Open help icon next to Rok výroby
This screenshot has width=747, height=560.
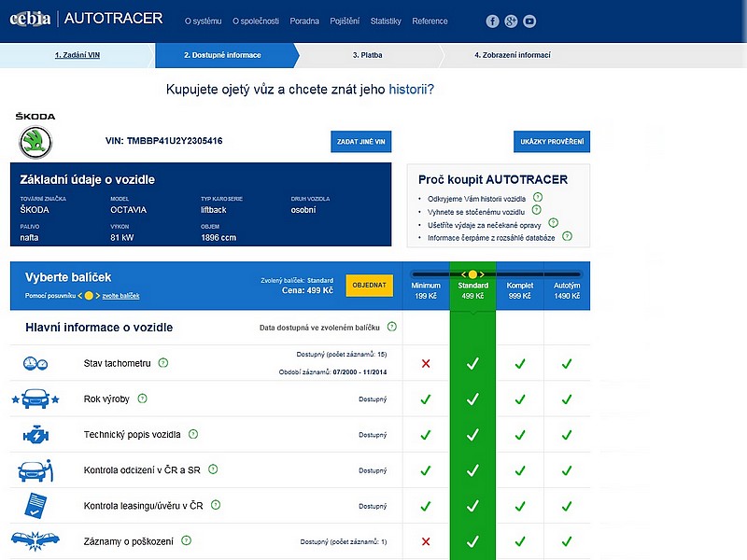pyautogui.click(x=142, y=399)
